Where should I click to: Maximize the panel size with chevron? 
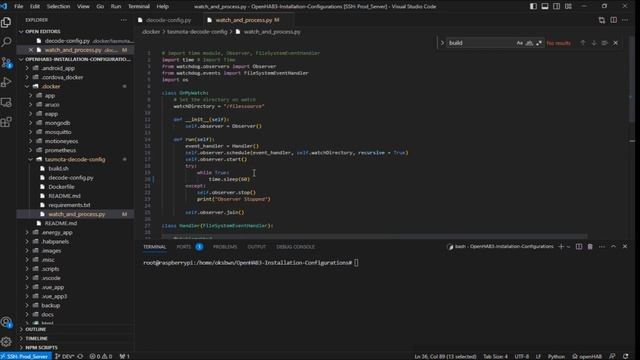pos(613,247)
